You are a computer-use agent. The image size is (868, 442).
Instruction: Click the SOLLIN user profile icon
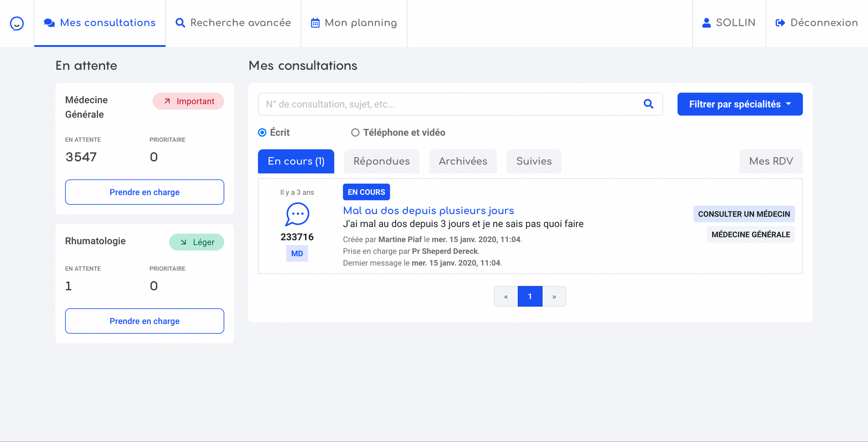click(x=707, y=23)
